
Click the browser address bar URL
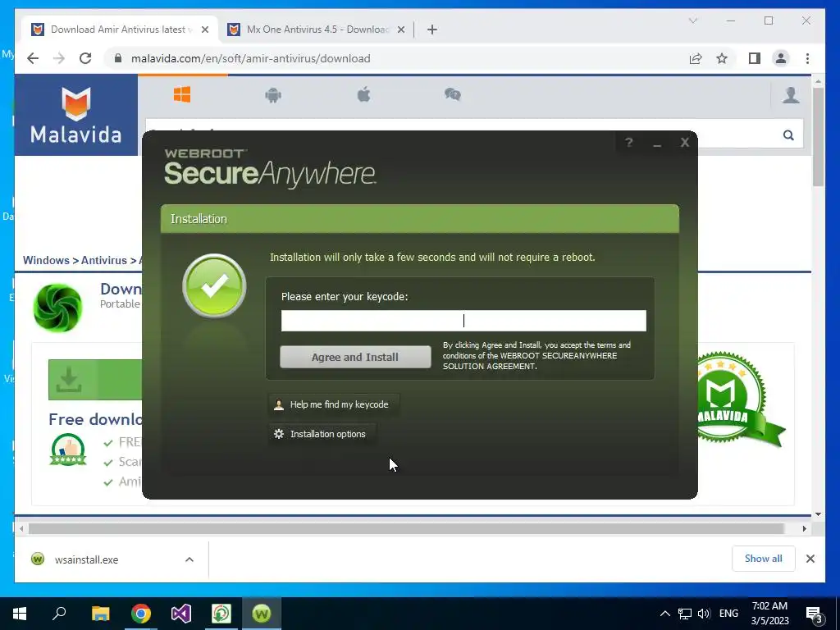(251, 58)
